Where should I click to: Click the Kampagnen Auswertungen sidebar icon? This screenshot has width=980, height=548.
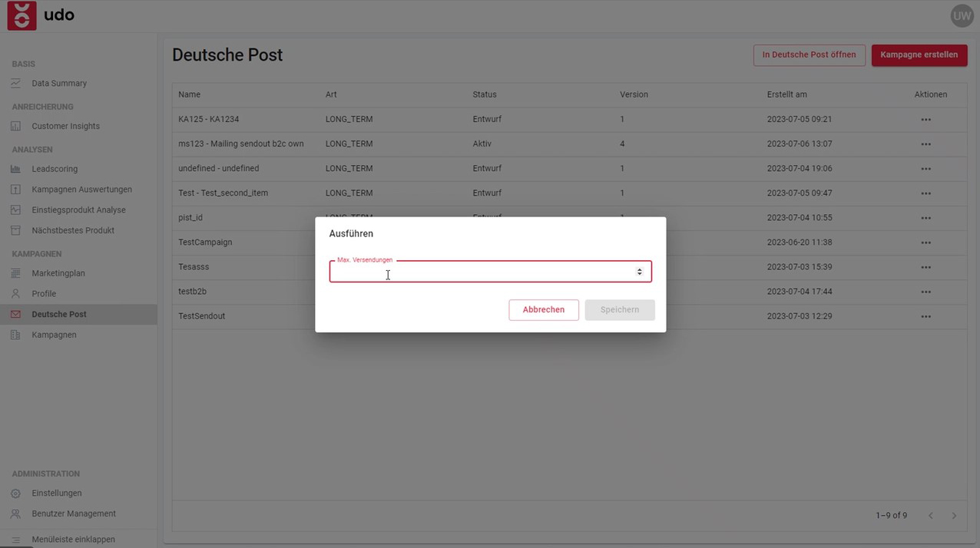coord(15,190)
